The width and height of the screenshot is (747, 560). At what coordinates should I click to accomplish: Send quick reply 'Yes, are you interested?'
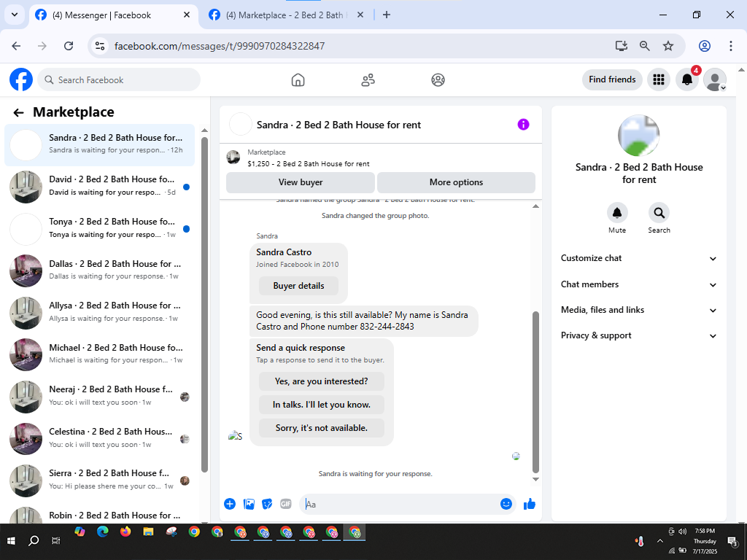coord(321,381)
